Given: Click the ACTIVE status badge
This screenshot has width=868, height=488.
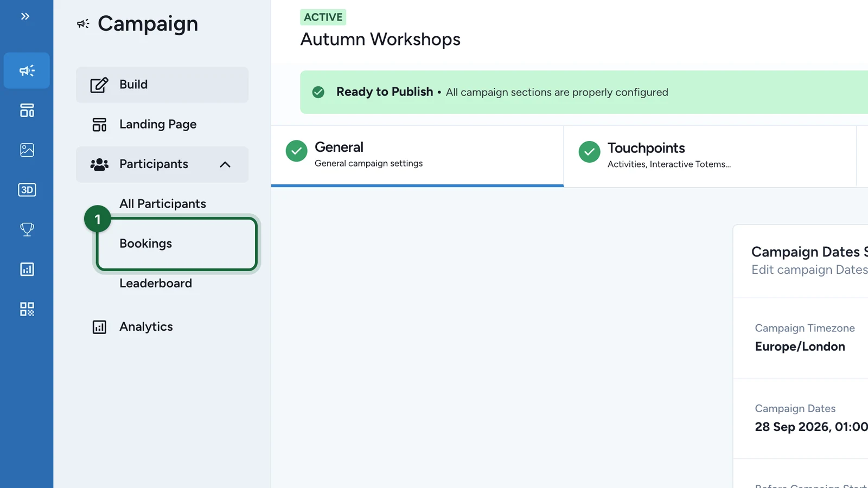Looking at the screenshot, I should [323, 17].
